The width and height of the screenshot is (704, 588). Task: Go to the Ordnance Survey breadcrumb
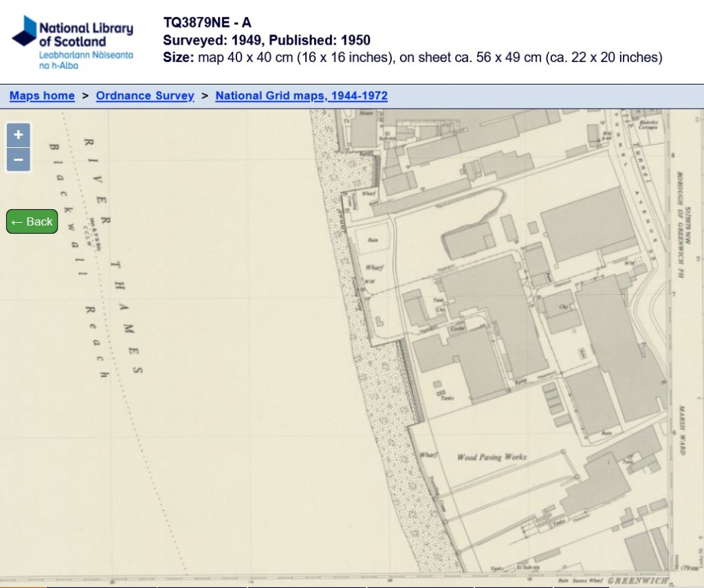pos(145,96)
